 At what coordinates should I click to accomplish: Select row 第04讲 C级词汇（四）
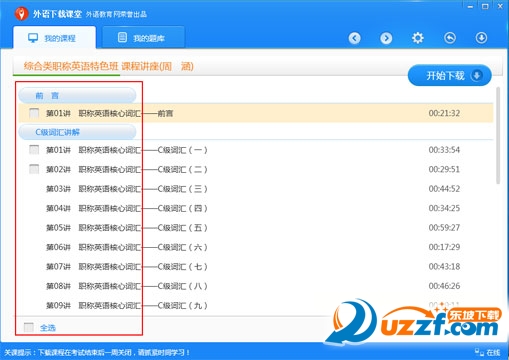point(256,208)
